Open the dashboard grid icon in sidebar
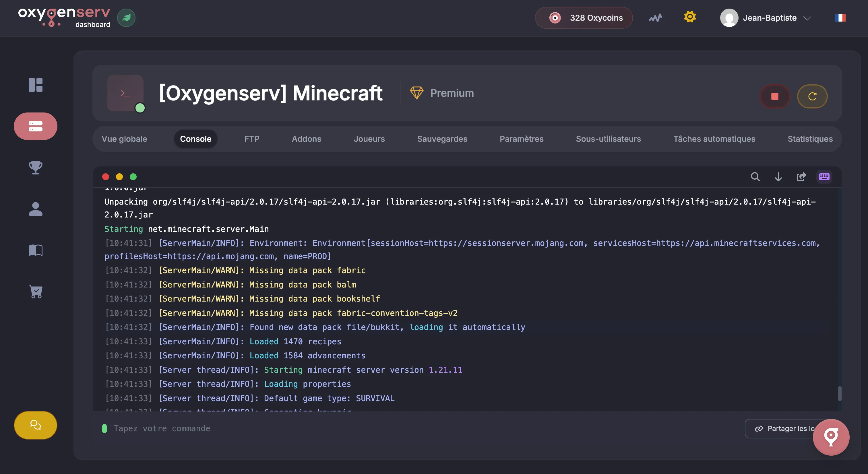 35,85
